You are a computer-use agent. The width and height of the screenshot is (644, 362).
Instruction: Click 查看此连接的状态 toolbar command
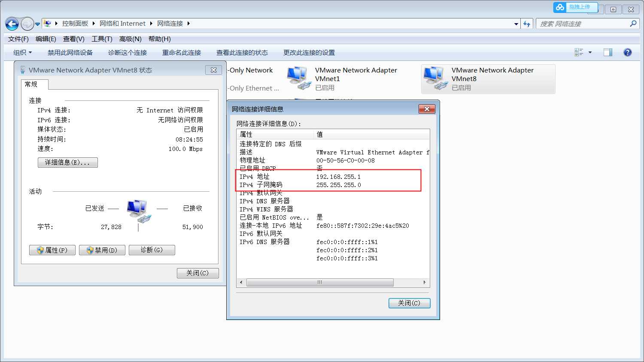[x=242, y=53]
